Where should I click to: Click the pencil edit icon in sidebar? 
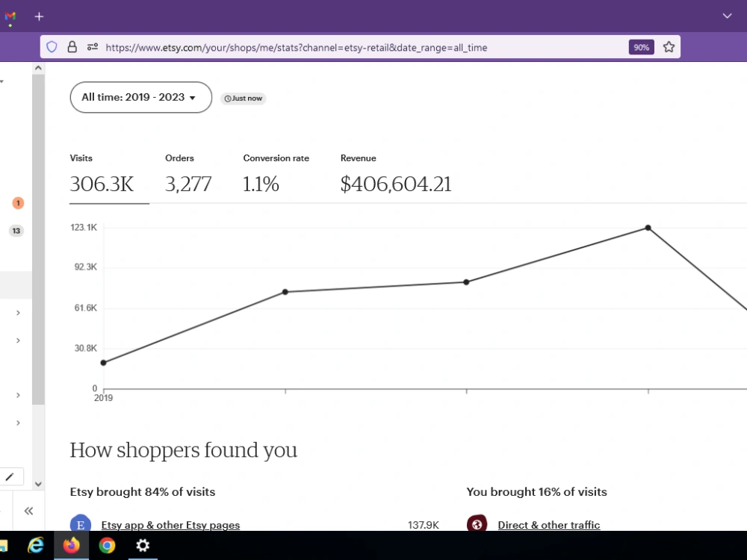[x=10, y=476]
